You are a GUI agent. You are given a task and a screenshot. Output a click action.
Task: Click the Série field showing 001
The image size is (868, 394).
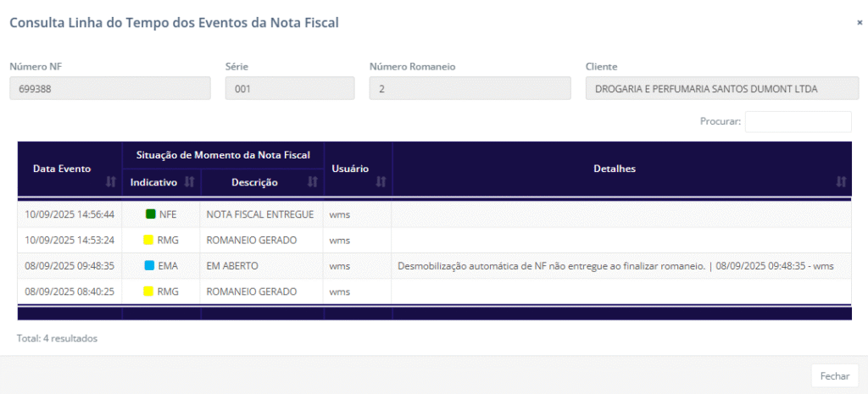289,88
